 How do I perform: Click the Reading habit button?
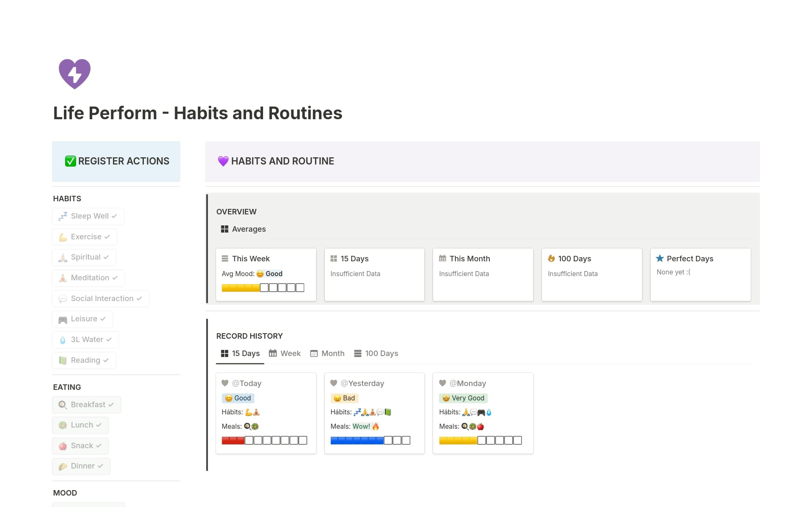(84, 360)
